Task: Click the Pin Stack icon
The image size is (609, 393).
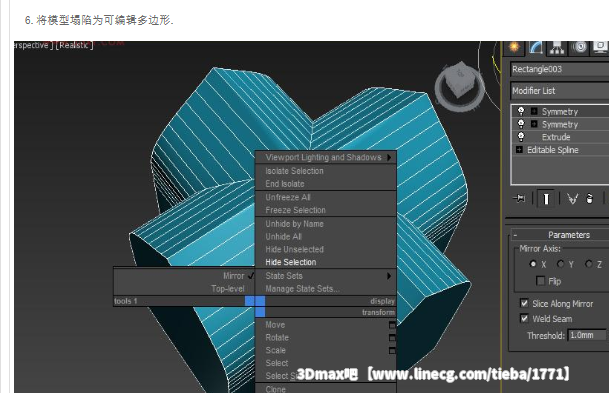Action: coord(519,199)
